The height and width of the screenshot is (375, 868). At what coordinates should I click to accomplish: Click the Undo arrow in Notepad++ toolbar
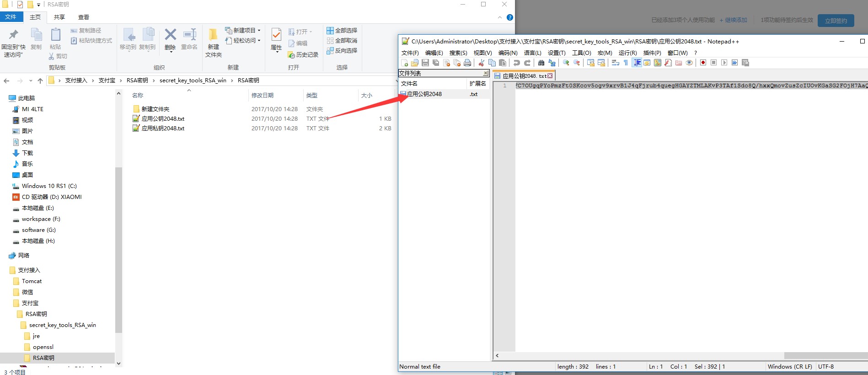(516, 63)
